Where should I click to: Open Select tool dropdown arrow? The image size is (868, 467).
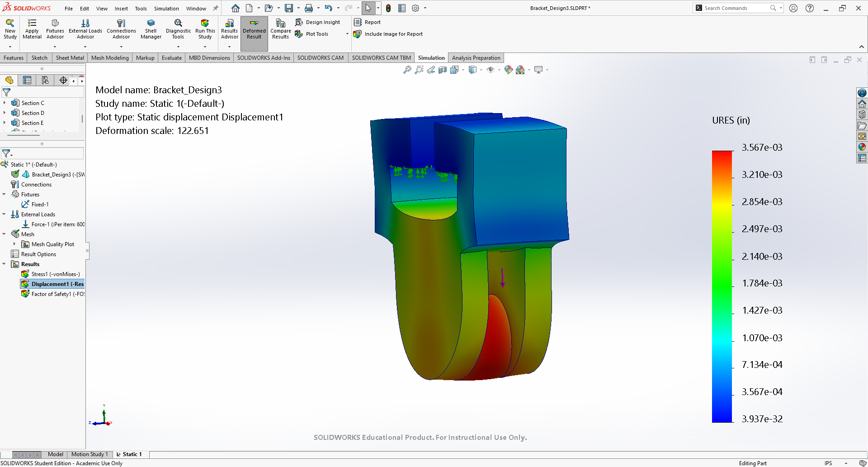pyautogui.click(x=378, y=8)
